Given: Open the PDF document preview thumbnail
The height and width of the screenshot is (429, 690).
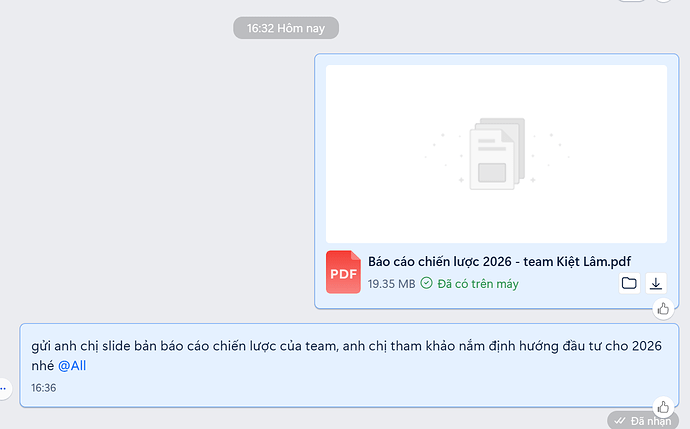Looking at the screenshot, I should tap(496, 154).
